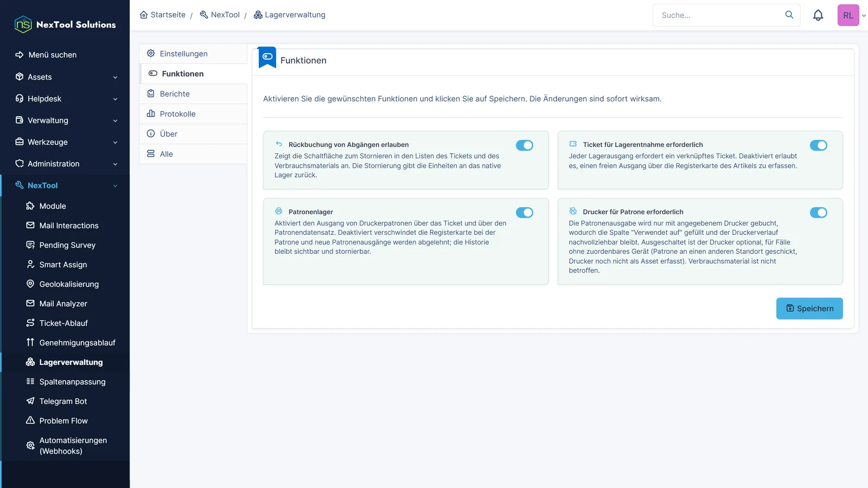Toggle Ticket für Lagerentnahme erforderlich switch
868x488 pixels.
pyautogui.click(x=819, y=145)
